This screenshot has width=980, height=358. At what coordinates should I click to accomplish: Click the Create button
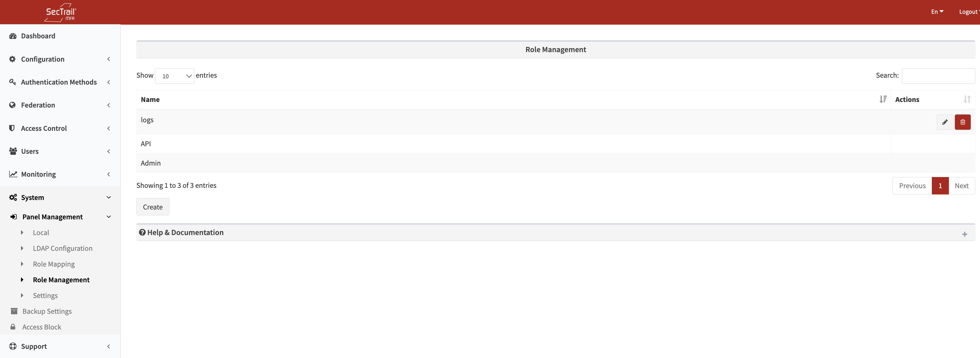click(x=152, y=207)
